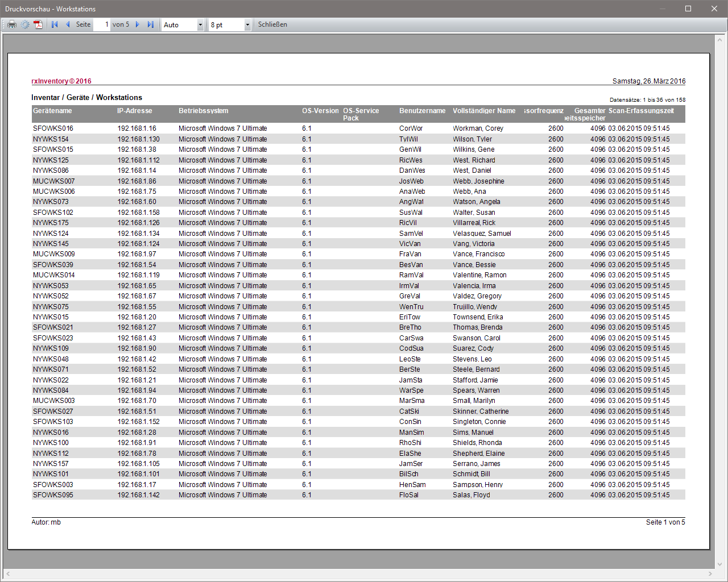Open page setup with the gear icon
The height and width of the screenshot is (582, 728).
25,24
